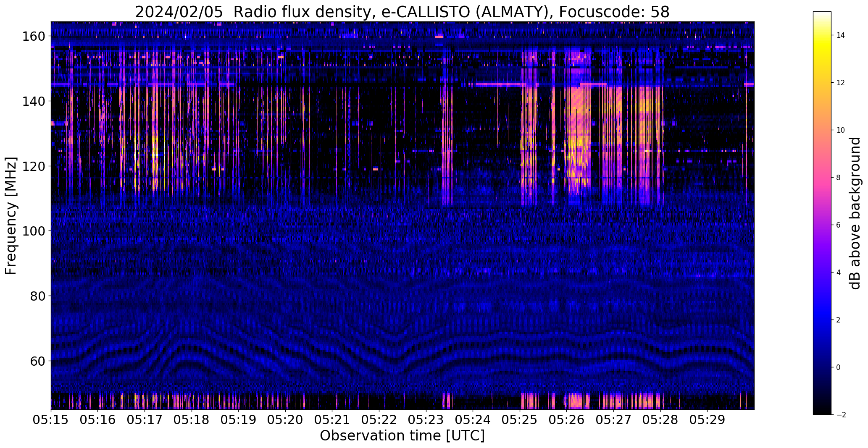Click the 05:20 time tick label

pos(285,420)
